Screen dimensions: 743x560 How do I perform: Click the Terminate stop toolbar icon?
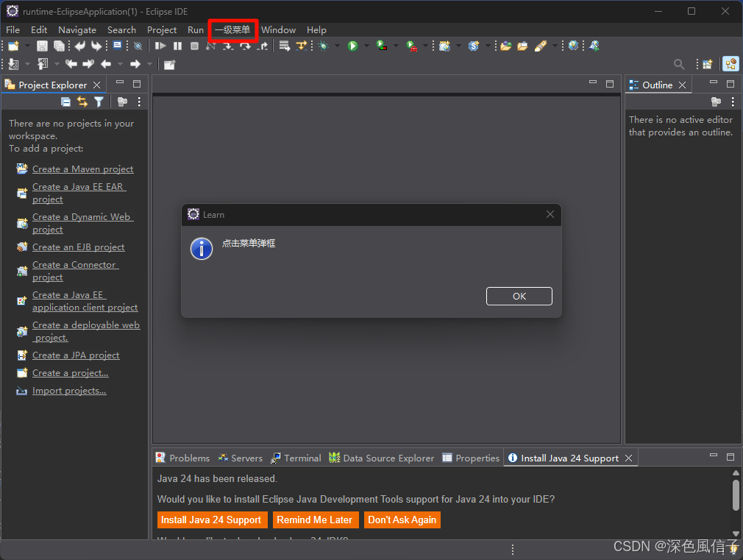[194, 46]
